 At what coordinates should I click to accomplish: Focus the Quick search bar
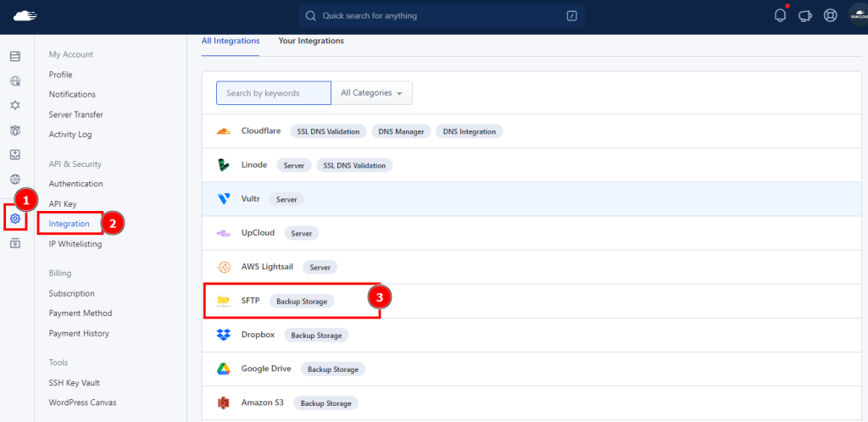(x=441, y=15)
